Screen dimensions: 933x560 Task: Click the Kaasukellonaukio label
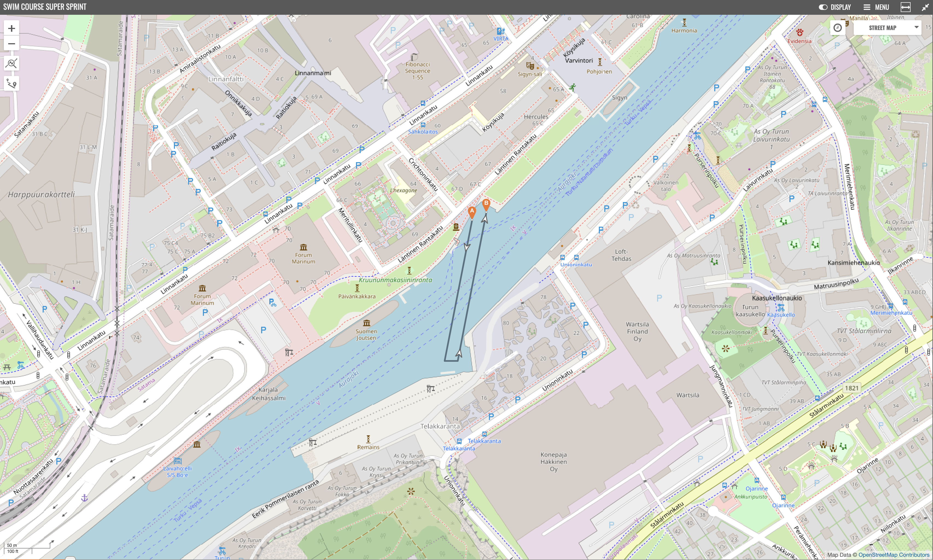[x=777, y=298]
